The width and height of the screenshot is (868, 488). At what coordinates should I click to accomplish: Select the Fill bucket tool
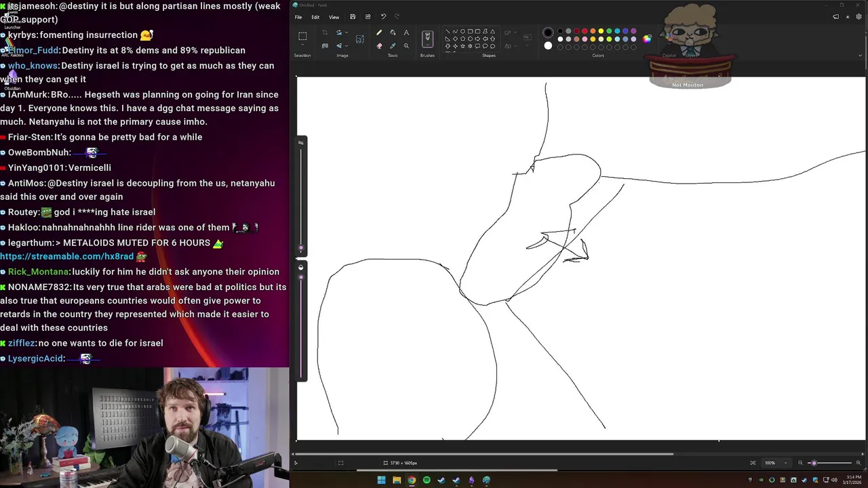393,33
